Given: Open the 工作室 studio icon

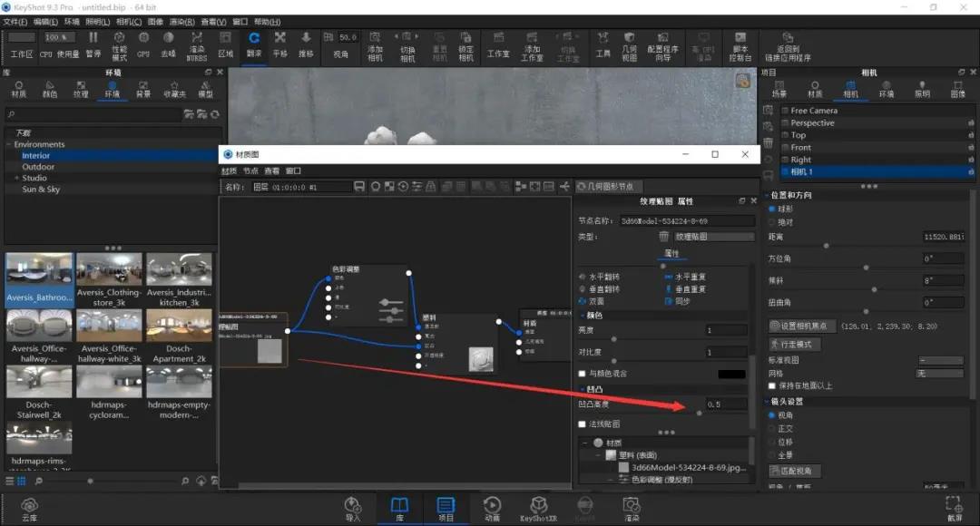Looking at the screenshot, I should (x=498, y=38).
